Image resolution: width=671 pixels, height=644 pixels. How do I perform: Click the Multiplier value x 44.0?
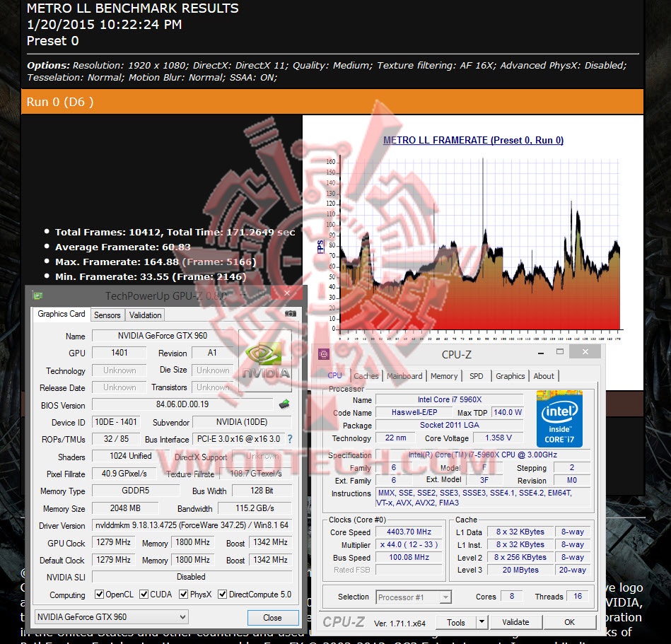click(x=409, y=544)
